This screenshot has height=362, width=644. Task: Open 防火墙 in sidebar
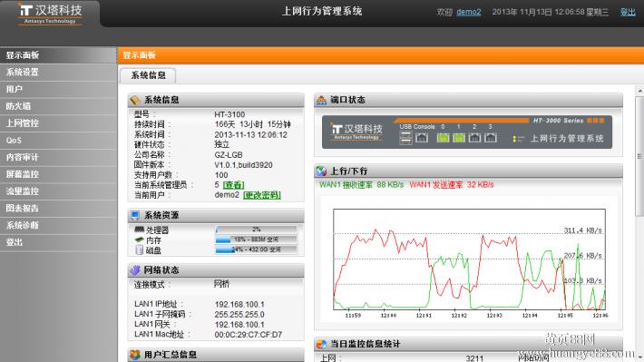point(58,106)
